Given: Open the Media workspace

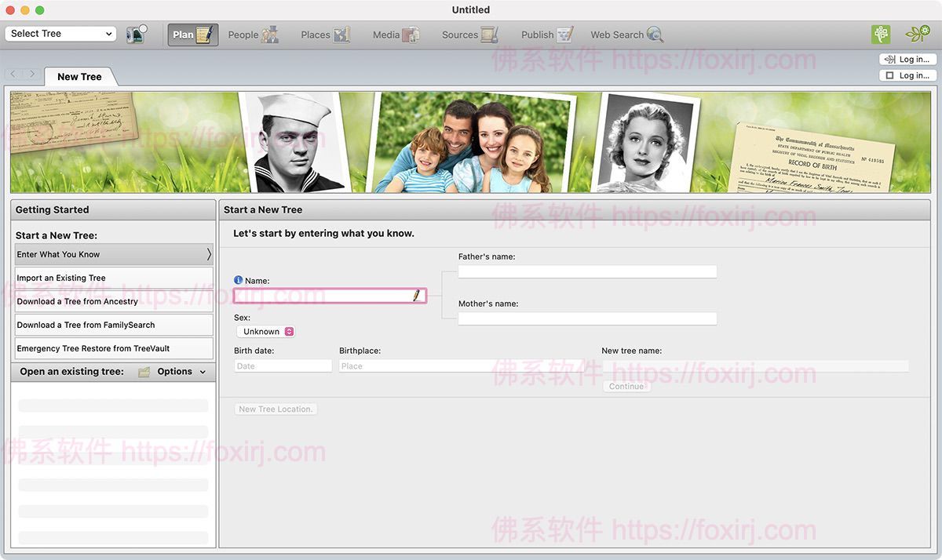Looking at the screenshot, I should point(395,35).
